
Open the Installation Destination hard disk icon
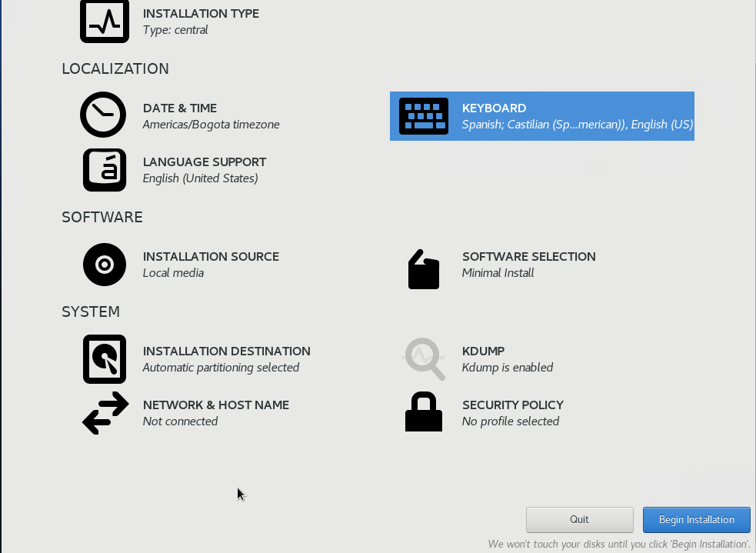105,359
